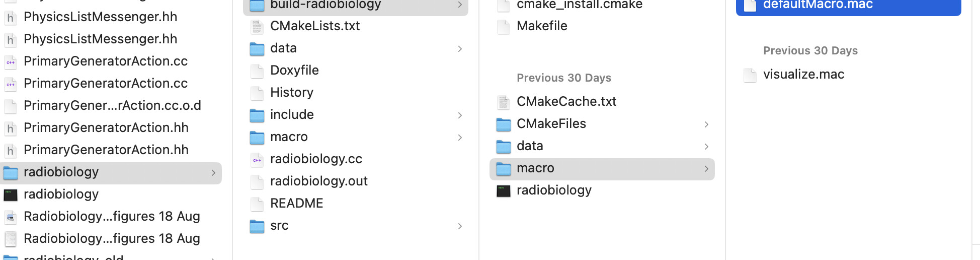Click the radiobiology executable icon in third column
This screenshot has width=980, height=260.
[x=504, y=191]
